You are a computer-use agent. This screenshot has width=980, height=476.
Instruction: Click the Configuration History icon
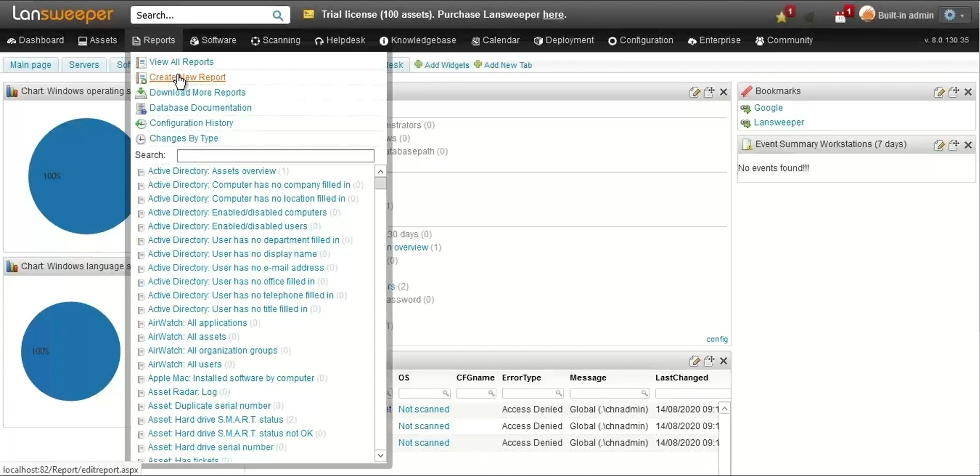(140, 124)
